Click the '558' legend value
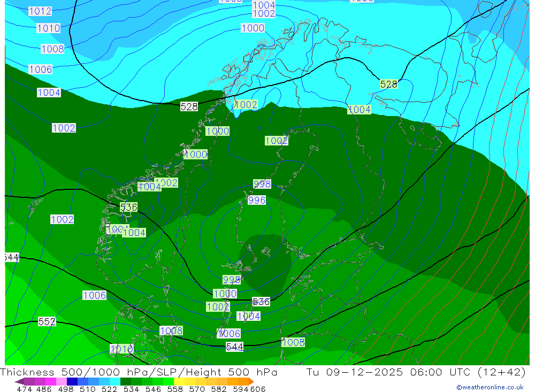The height and width of the screenshot is (392, 535). 175,389
